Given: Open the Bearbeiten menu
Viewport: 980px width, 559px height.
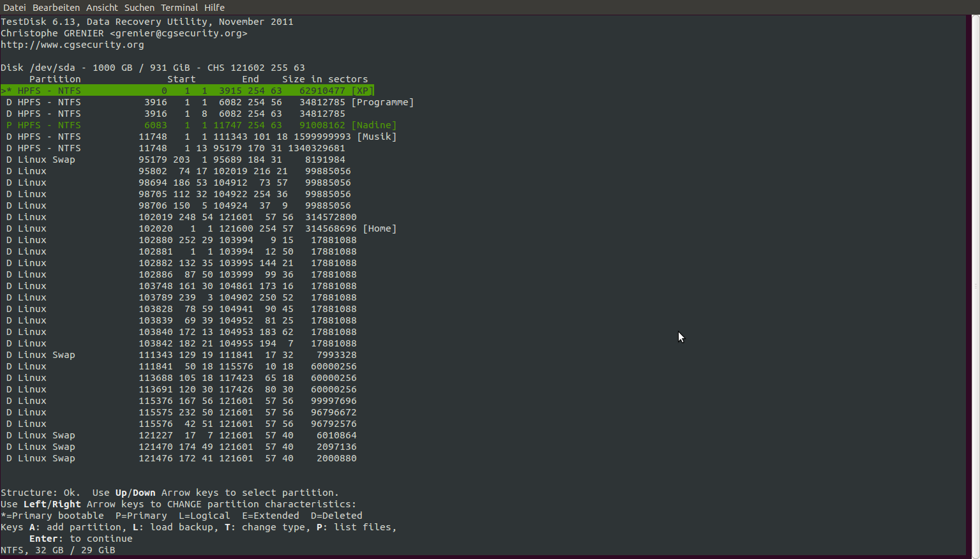Looking at the screenshot, I should coord(56,8).
